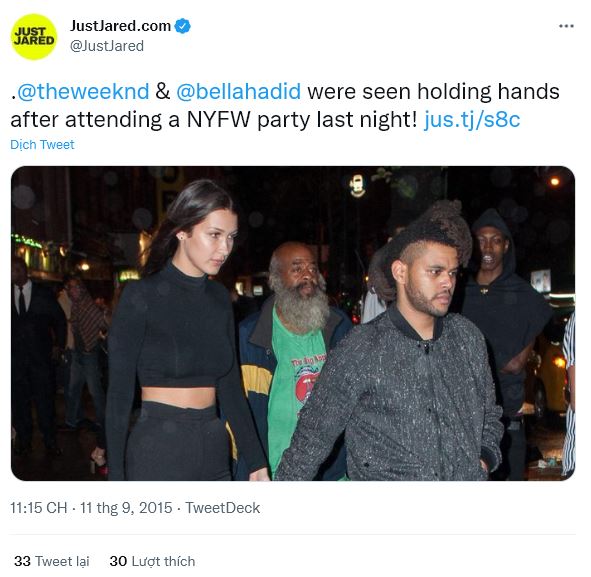
Task: Open the Just Jared profile avatar
Action: [34, 37]
